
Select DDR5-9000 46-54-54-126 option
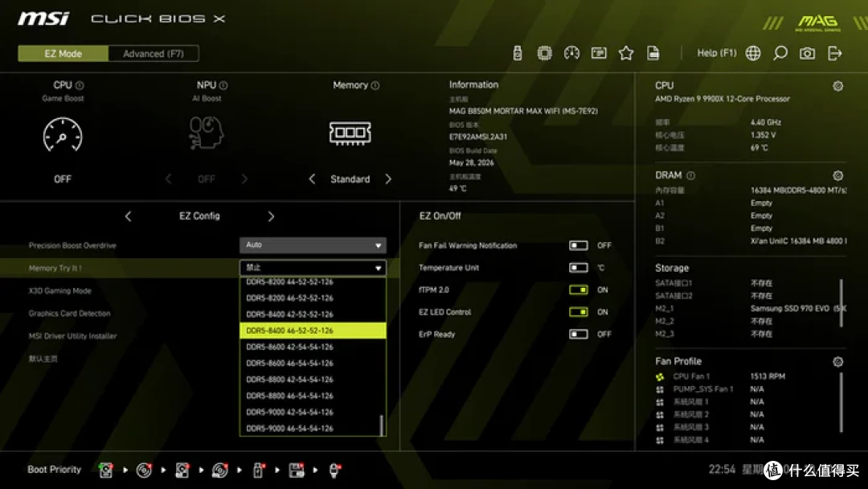[313, 429]
